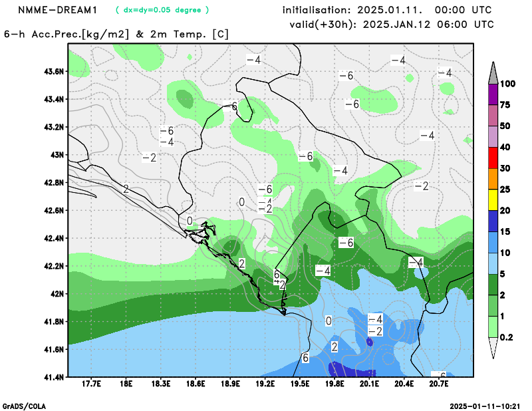Click the 19.5E longitude axis label
The height and width of the screenshot is (411, 532).
tap(300, 384)
